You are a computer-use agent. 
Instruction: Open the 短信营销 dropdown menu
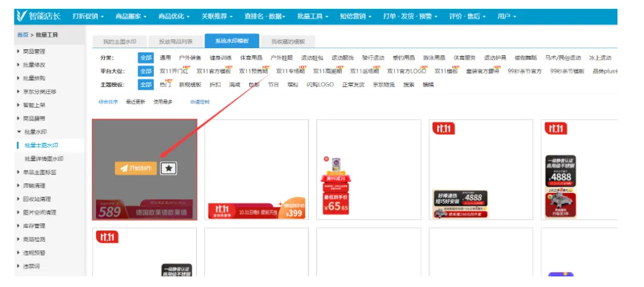[355, 17]
